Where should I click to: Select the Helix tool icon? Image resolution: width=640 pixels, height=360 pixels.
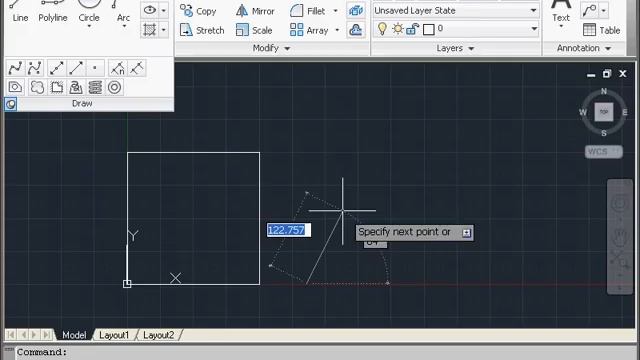[x=95, y=87]
